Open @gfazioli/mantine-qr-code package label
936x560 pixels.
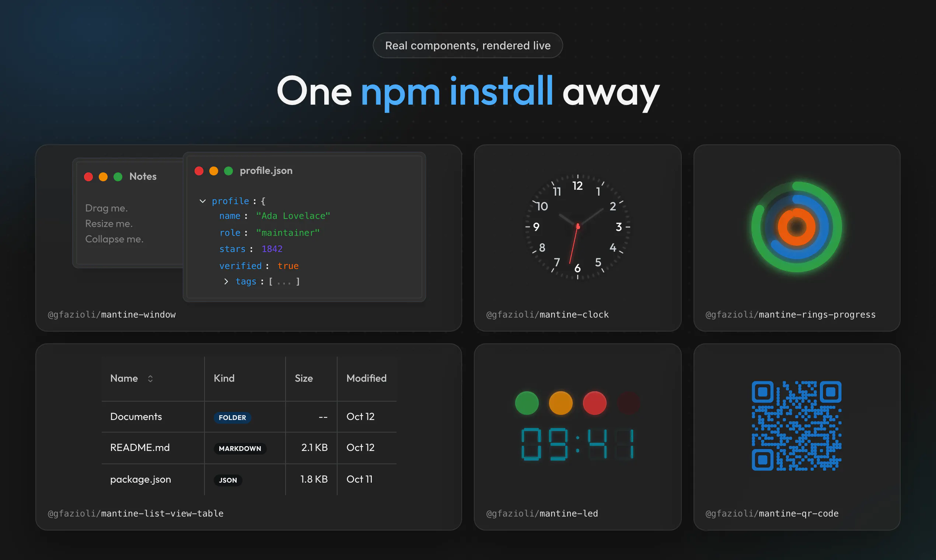pyautogui.click(x=772, y=514)
